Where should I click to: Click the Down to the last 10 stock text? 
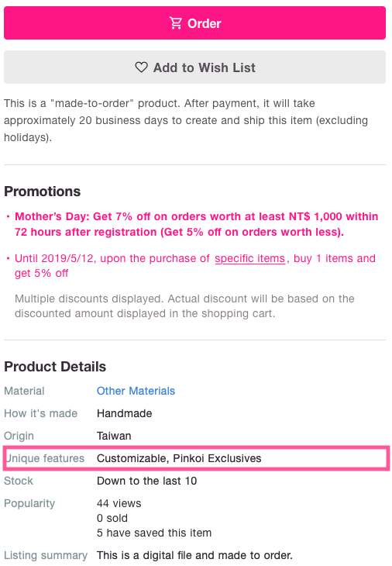[x=146, y=481]
